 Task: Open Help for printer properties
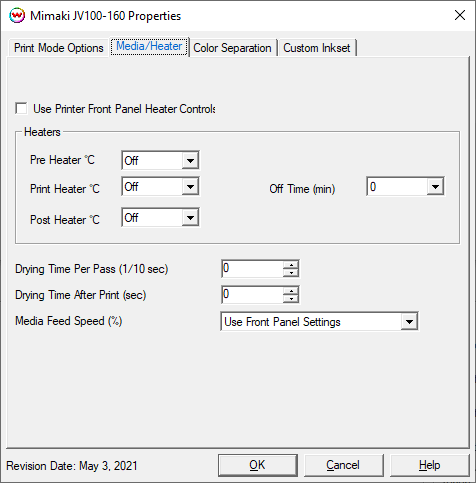[x=430, y=465]
